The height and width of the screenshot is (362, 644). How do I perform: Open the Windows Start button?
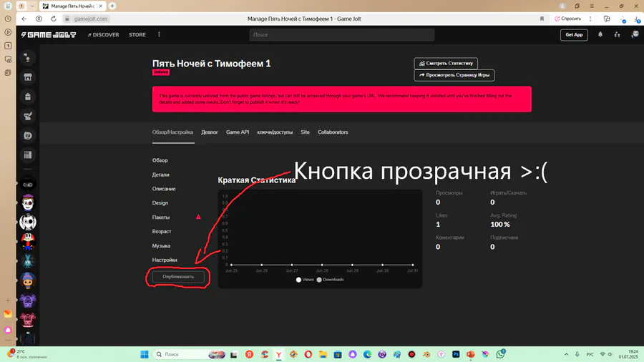coord(144,354)
